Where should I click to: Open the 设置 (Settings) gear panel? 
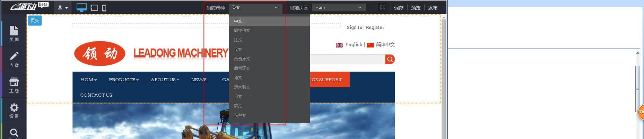pyautogui.click(x=14, y=111)
